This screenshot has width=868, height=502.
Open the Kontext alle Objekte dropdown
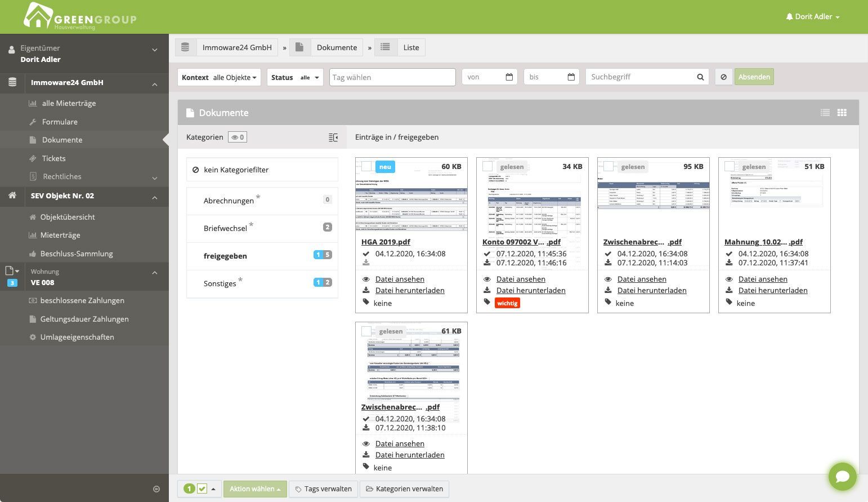tap(219, 77)
